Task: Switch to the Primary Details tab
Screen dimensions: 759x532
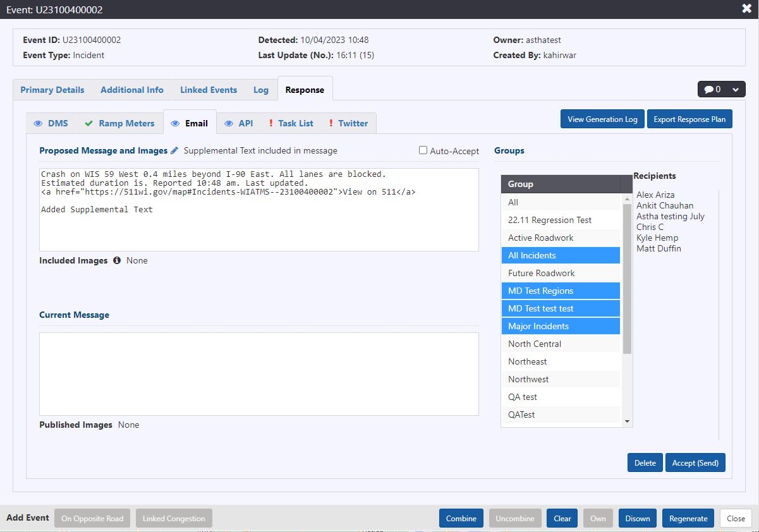Action: click(x=52, y=90)
